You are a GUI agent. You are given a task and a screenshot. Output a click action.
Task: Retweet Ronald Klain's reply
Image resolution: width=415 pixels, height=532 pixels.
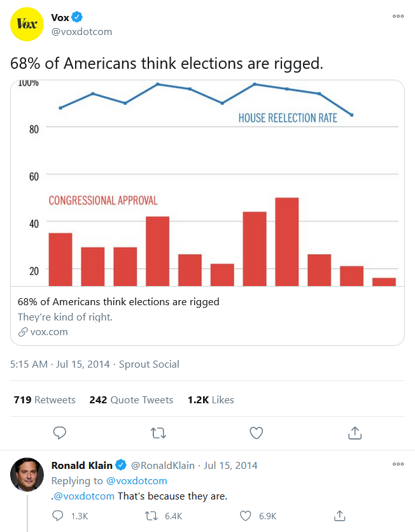click(151, 516)
